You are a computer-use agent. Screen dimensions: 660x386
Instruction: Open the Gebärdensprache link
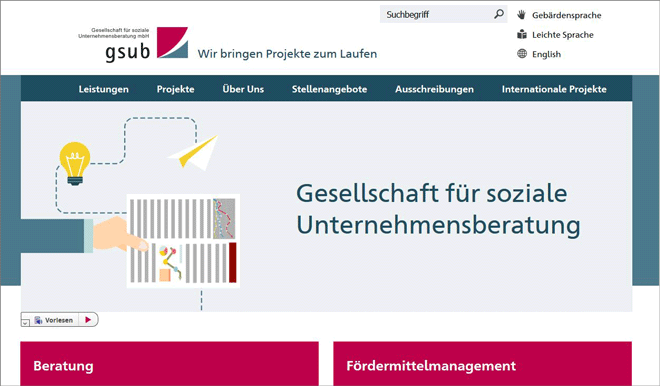(x=567, y=15)
